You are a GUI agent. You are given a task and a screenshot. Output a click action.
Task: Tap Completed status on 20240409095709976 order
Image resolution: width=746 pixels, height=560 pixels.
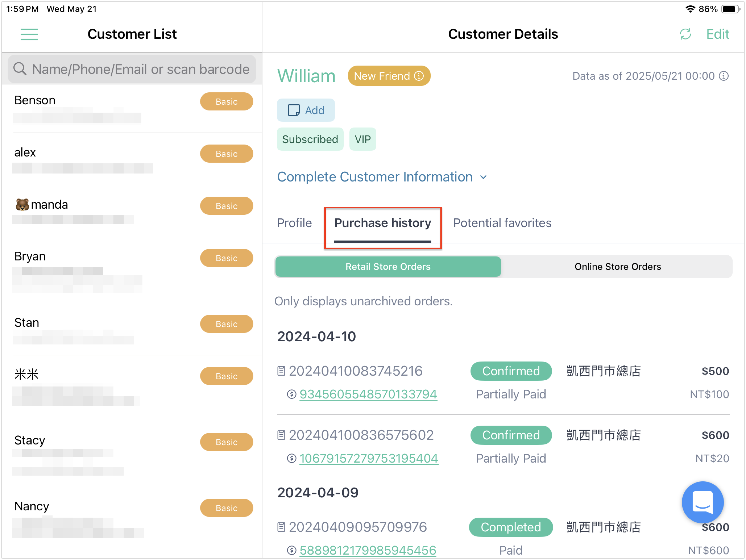click(511, 527)
